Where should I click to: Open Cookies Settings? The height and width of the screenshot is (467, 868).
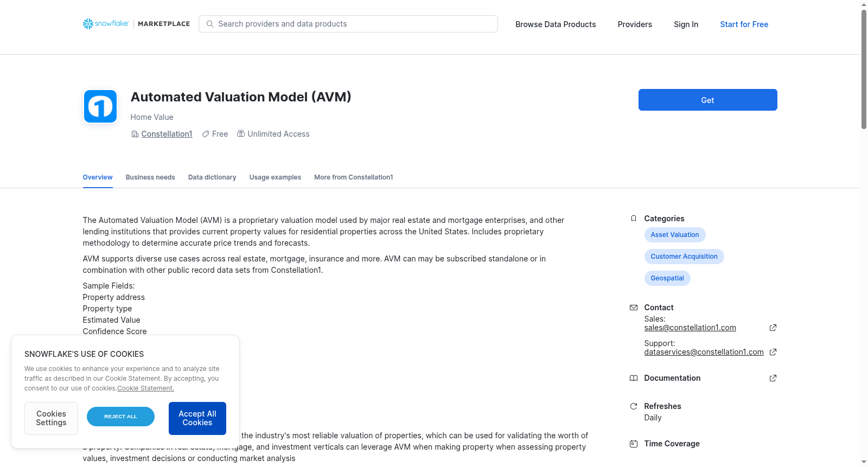click(51, 418)
